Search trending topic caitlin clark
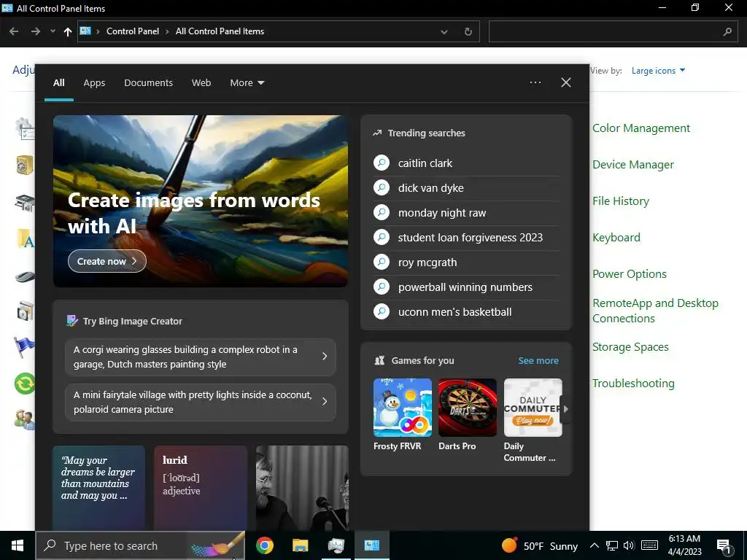The width and height of the screenshot is (747, 560). (466, 163)
